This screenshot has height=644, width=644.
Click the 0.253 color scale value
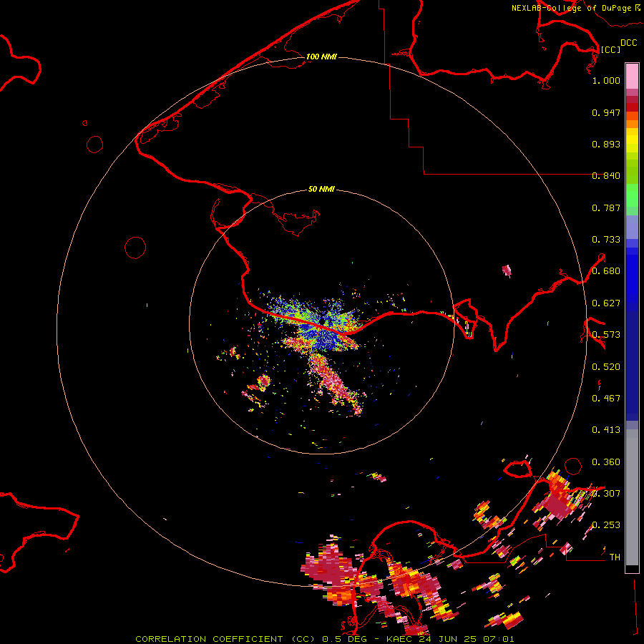(x=606, y=525)
